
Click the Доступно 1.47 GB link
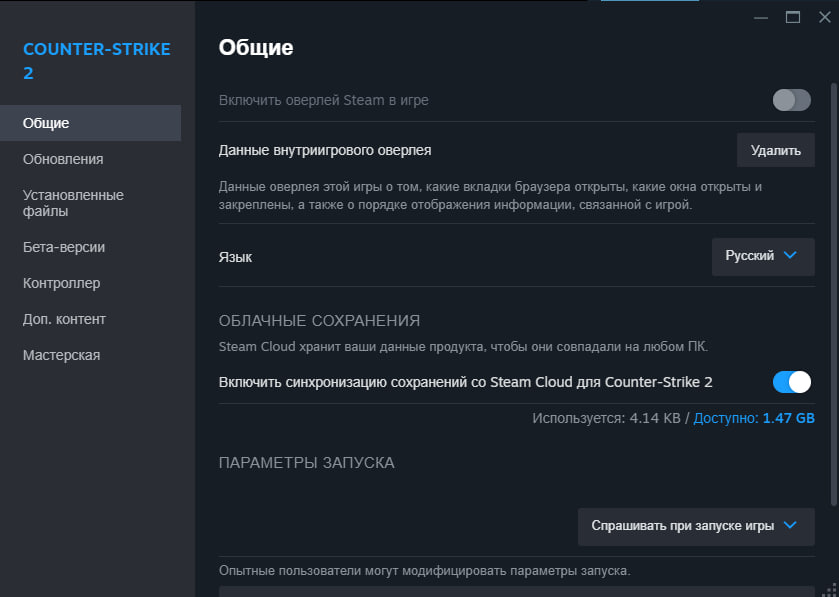[x=754, y=418]
